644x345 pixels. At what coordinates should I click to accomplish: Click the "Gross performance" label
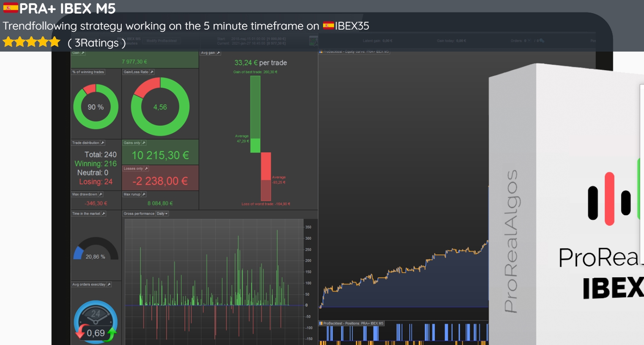point(139,214)
